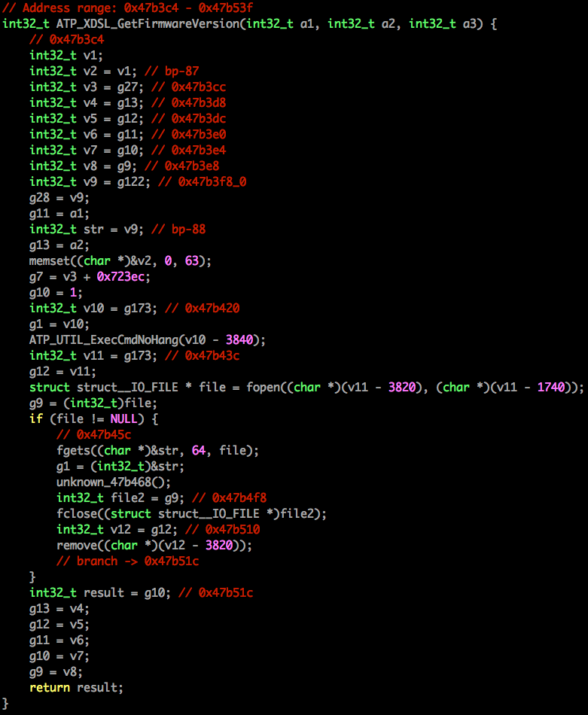Click the remove call
Viewport: 588px width, 715px height.
[154, 546]
